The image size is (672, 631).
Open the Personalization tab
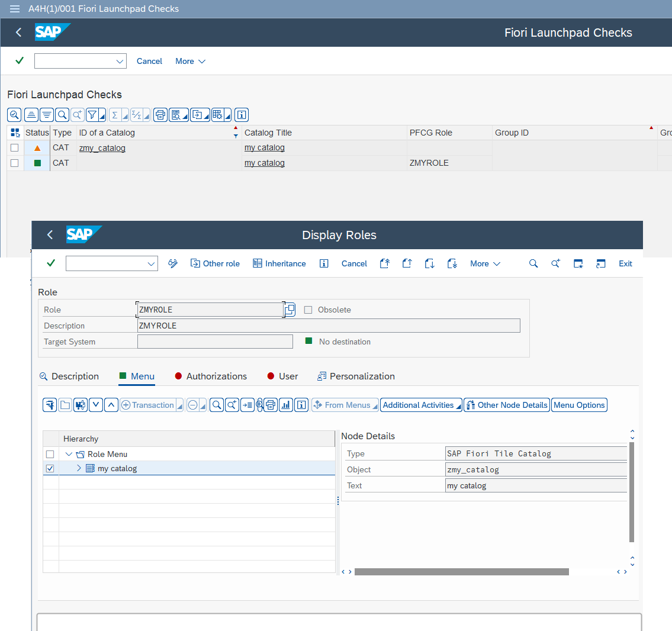coord(356,376)
